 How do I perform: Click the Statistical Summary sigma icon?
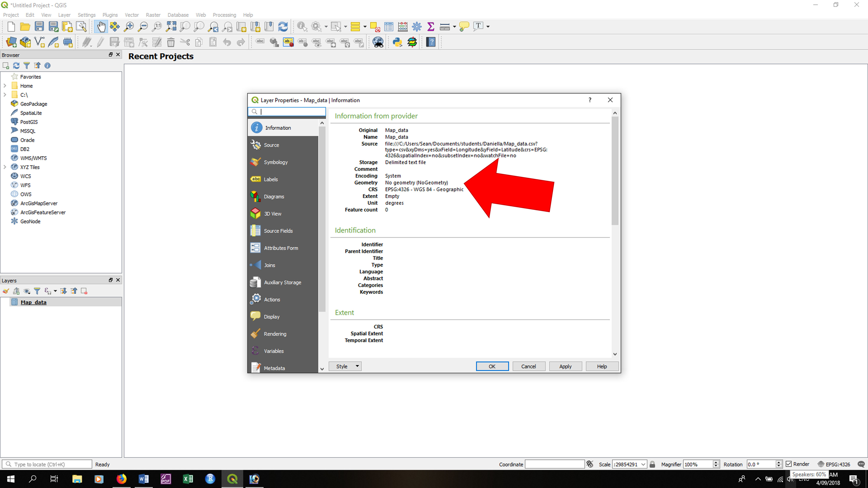(431, 27)
